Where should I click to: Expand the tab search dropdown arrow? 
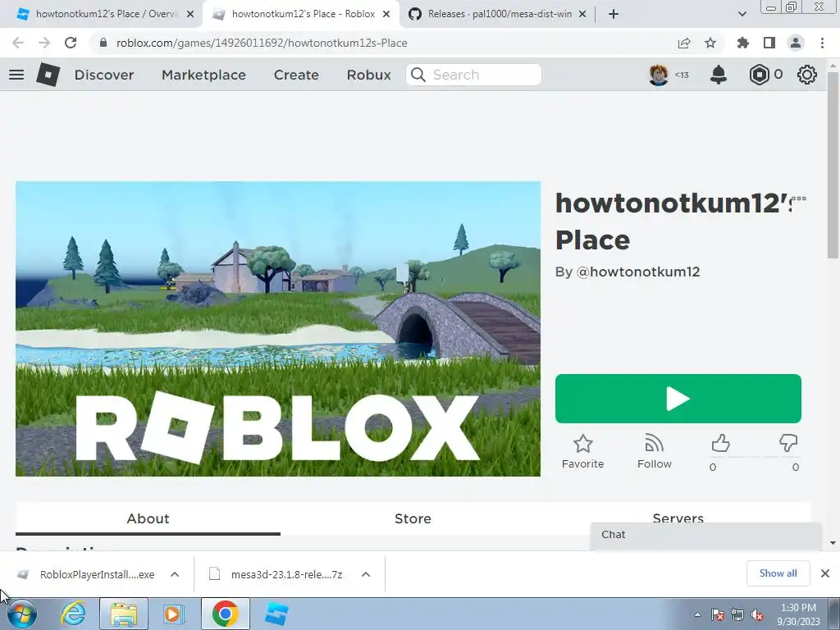coord(742,14)
